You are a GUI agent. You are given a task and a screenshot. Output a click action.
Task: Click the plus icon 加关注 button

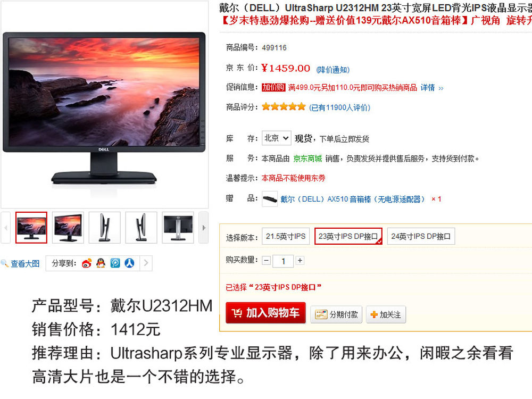pyautogui.click(x=386, y=314)
